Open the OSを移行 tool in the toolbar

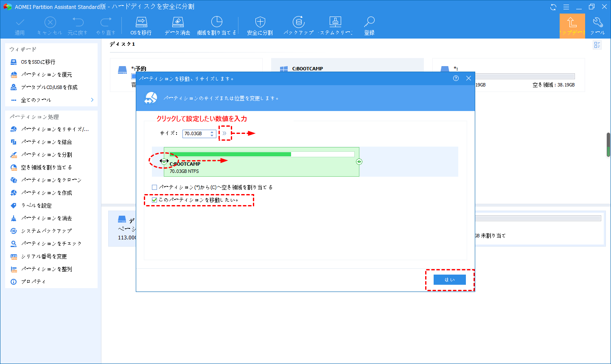(141, 26)
